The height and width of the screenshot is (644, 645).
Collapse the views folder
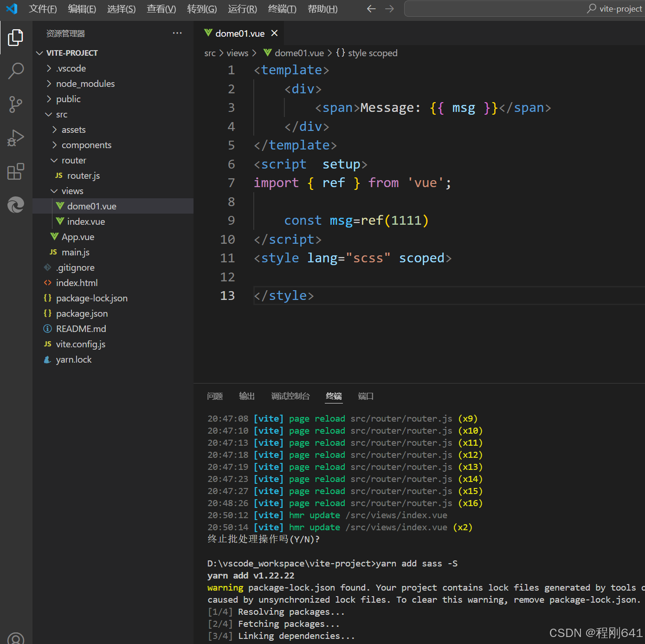72,191
